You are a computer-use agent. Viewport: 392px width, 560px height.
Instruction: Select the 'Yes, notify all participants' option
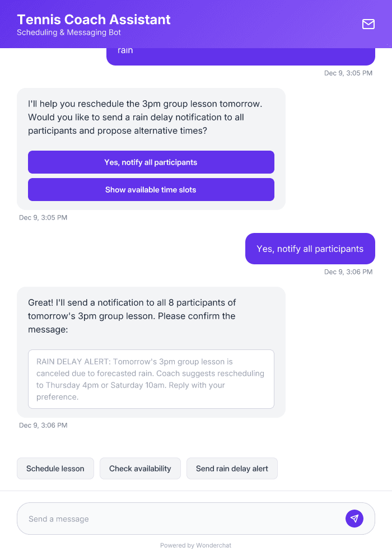(151, 162)
